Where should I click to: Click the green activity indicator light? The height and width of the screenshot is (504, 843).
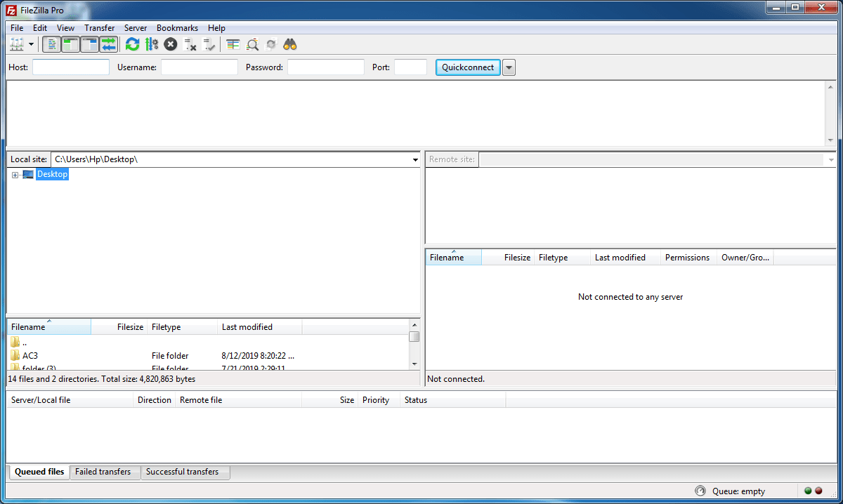tap(808, 491)
